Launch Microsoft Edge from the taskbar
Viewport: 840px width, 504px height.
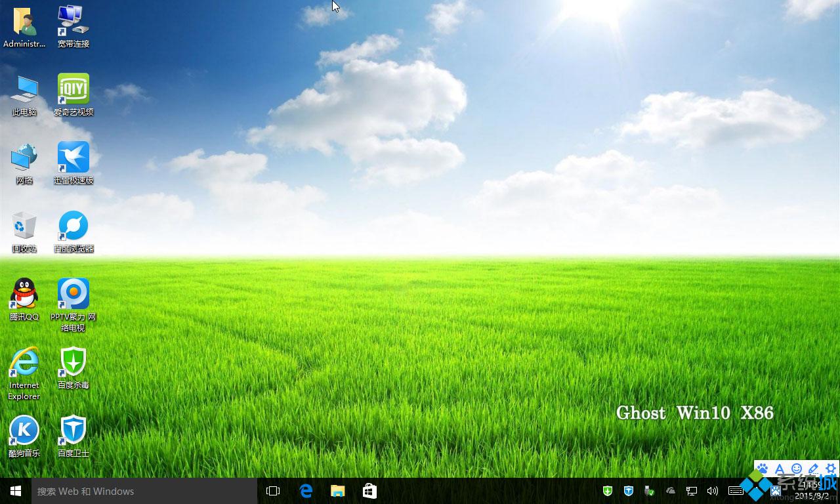coord(306,491)
